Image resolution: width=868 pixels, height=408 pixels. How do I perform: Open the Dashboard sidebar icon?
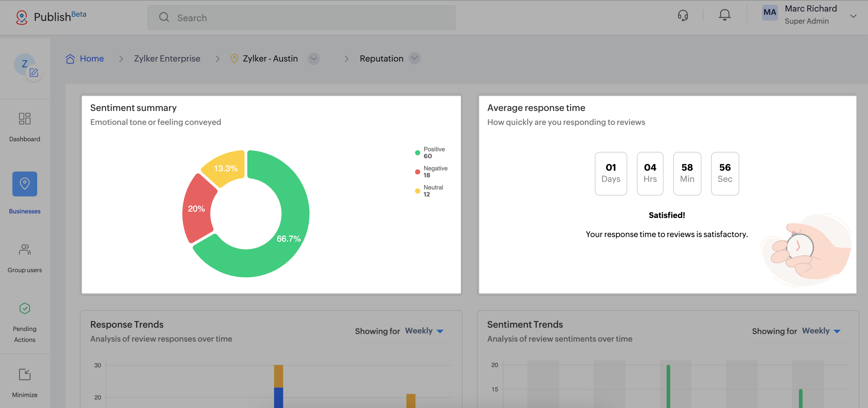25,119
